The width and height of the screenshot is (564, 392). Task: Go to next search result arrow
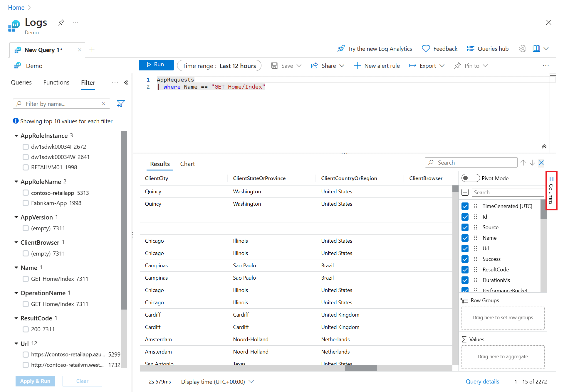tap(532, 163)
